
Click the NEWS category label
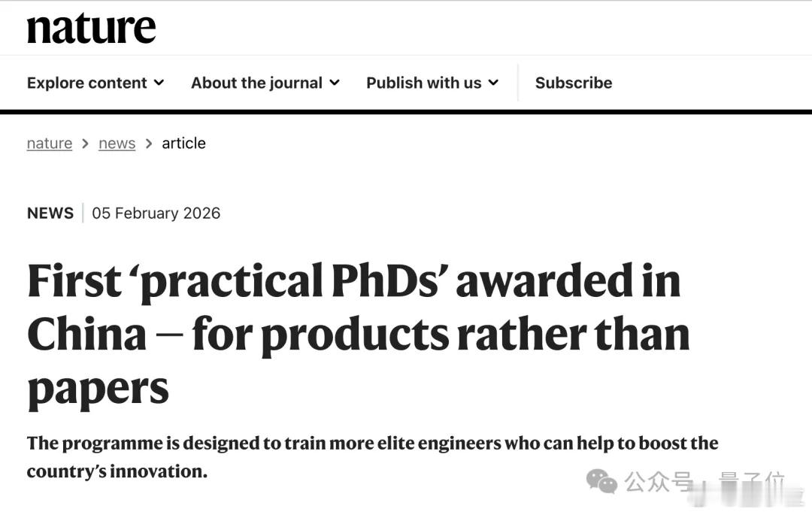(x=50, y=213)
